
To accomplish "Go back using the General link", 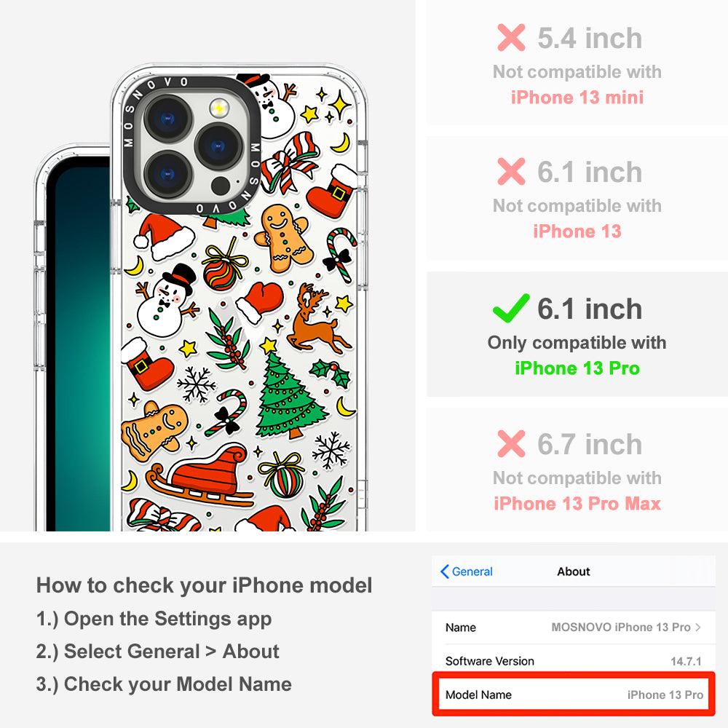I will pyautogui.click(x=467, y=571).
